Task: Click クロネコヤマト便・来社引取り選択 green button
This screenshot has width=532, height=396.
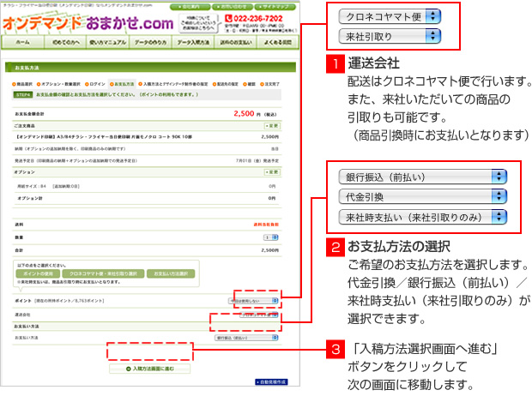Action: point(104,273)
